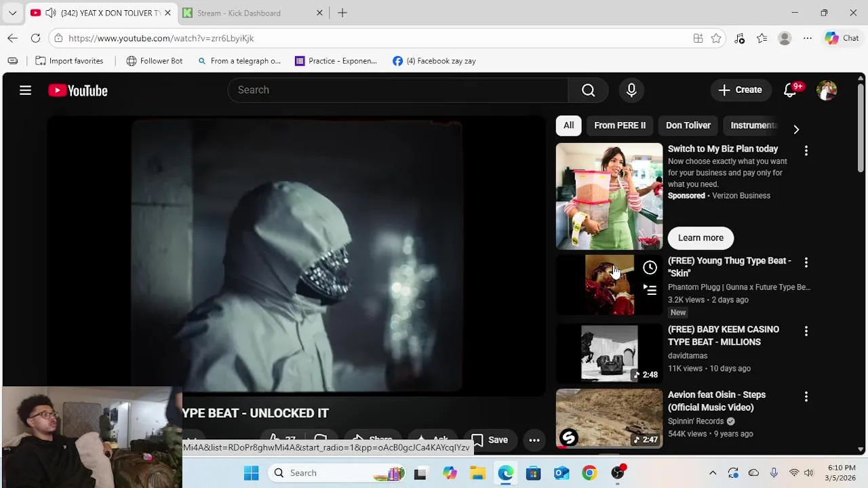Show more filter chips with right arrow
The height and width of the screenshot is (488, 868).
pyautogui.click(x=796, y=129)
